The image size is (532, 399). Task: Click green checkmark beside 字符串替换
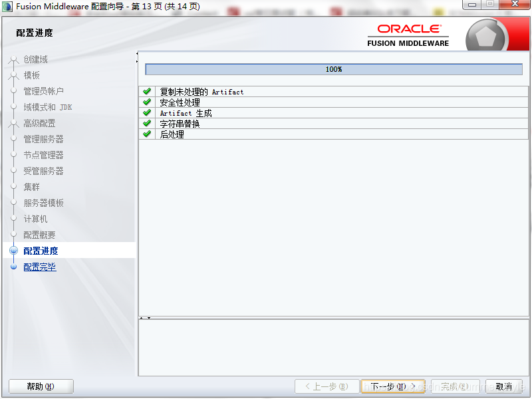pyautogui.click(x=147, y=123)
